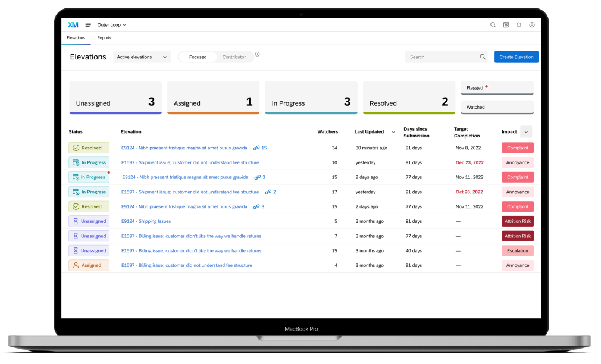The height and width of the screenshot is (364, 601).
Task: Click the In Progress badge with the red dot
Action: (x=89, y=177)
